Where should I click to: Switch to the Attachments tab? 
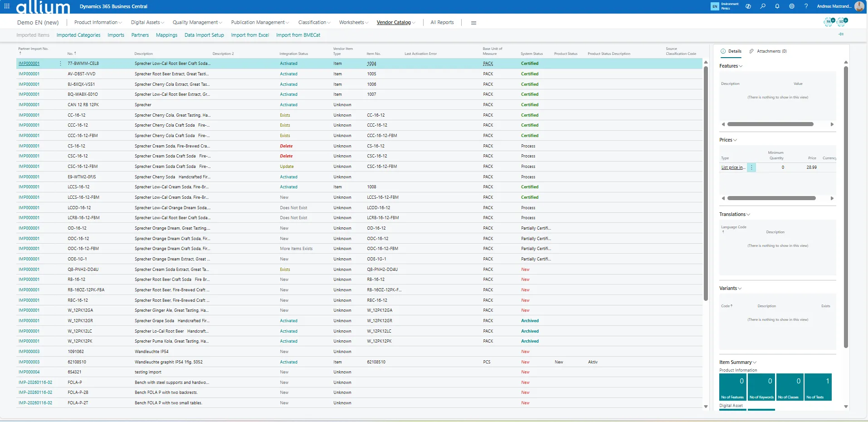coord(768,51)
